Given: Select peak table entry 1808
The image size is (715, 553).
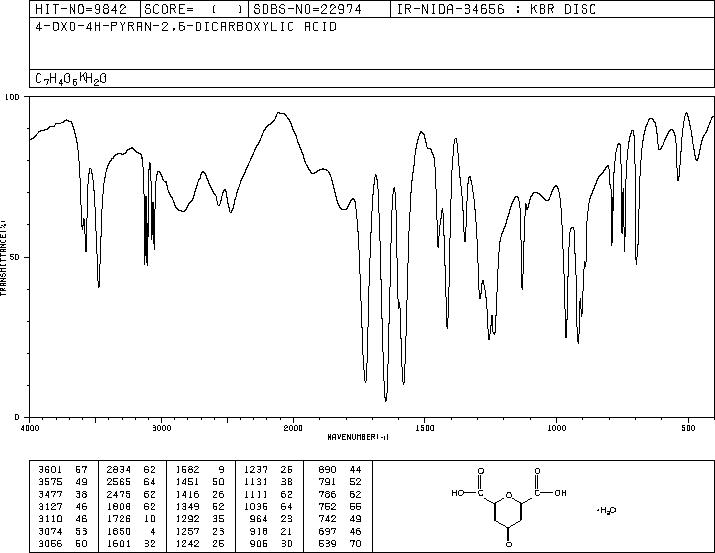Looking at the screenshot, I should click(131, 506).
